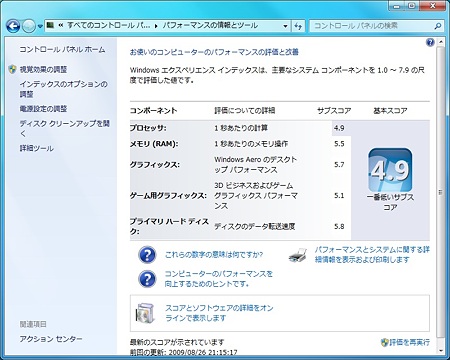Click the お使いのコンピューターのパフォーマンスの評価と改善 heading
Screen dimensions: 450x360
214,52
